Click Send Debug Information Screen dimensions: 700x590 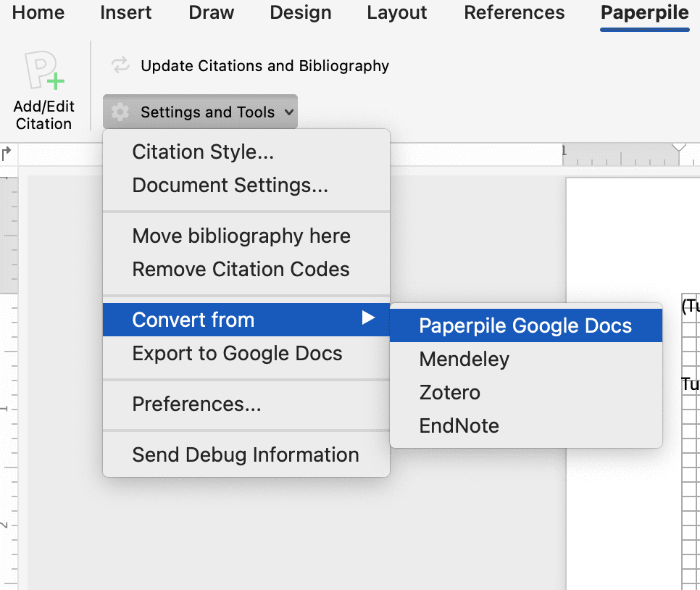click(246, 455)
